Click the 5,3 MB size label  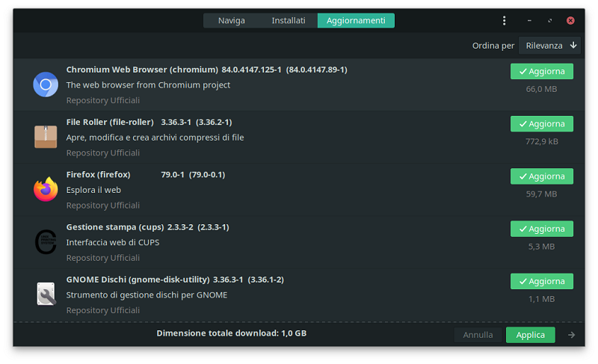(x=541, y=247)
